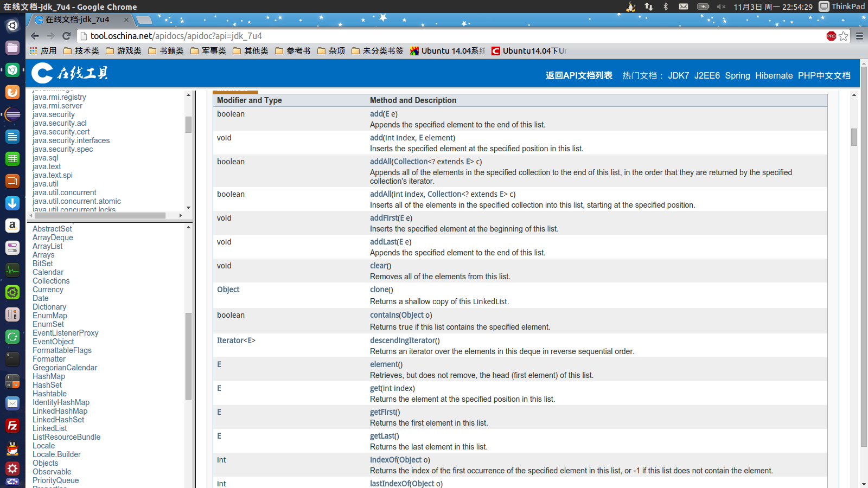Click the OSChina online tools logo
Screen dimensions: 868x488
[x=69, y=73]
